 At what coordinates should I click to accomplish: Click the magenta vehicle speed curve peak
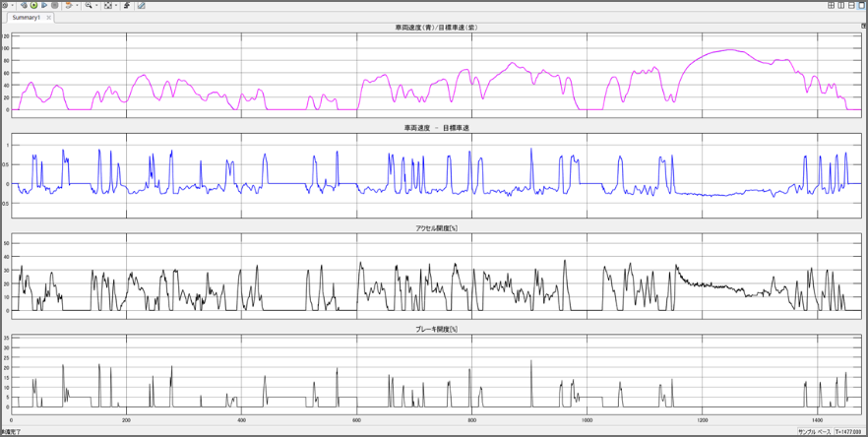729,50
